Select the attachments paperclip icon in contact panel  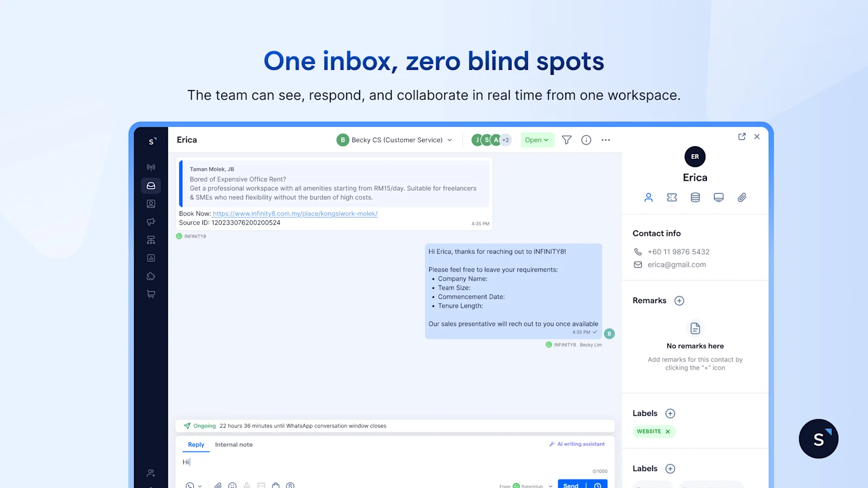tap(742, 197)
